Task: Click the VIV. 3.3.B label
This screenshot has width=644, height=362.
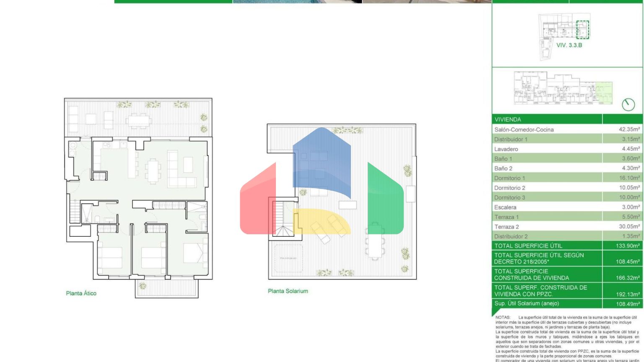Action: point(569,45)
